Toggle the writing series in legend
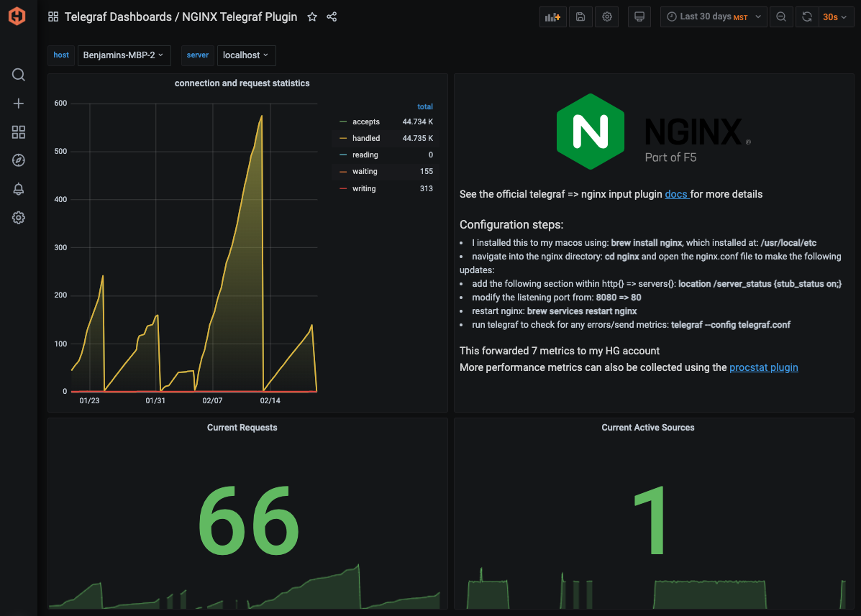 [x=364, y=189]
